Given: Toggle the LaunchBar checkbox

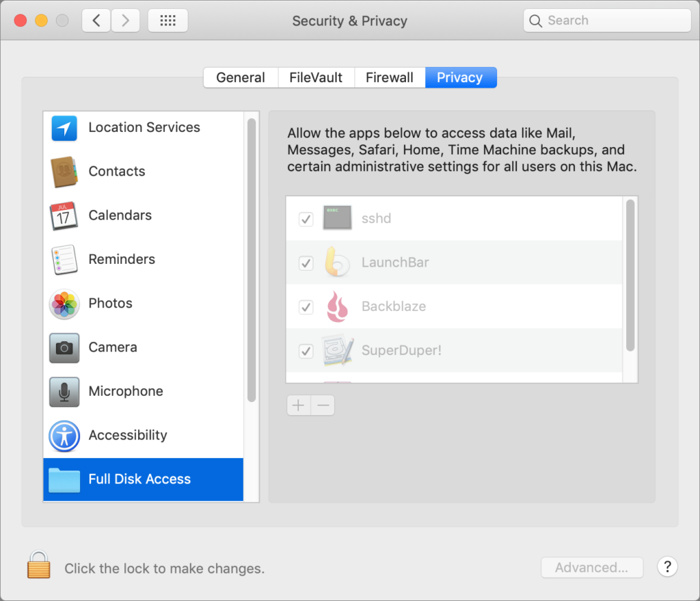Looking at the screenshot, I should coord(306,263).
